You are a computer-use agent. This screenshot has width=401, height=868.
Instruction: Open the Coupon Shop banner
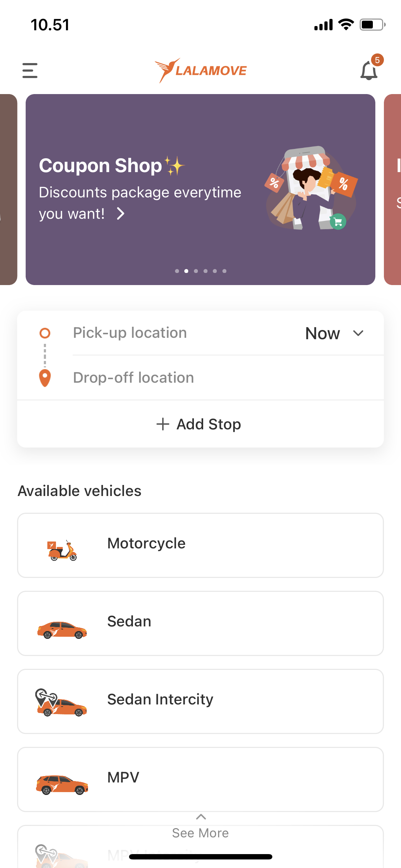click(x=200, y=190)
